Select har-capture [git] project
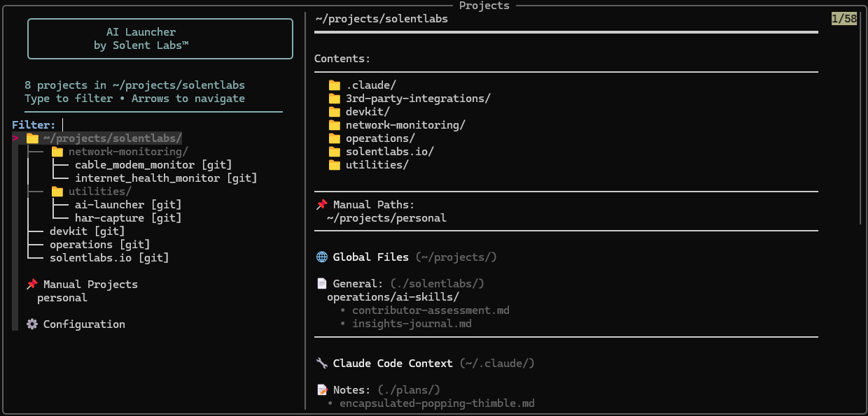Viewport: 868px width, 416px height. click(128, 218)
